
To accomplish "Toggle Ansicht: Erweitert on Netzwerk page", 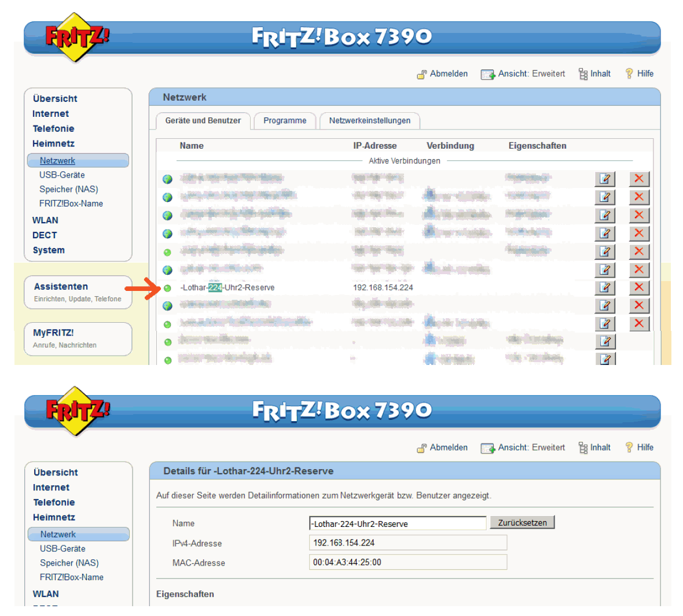I will point(523,74).
